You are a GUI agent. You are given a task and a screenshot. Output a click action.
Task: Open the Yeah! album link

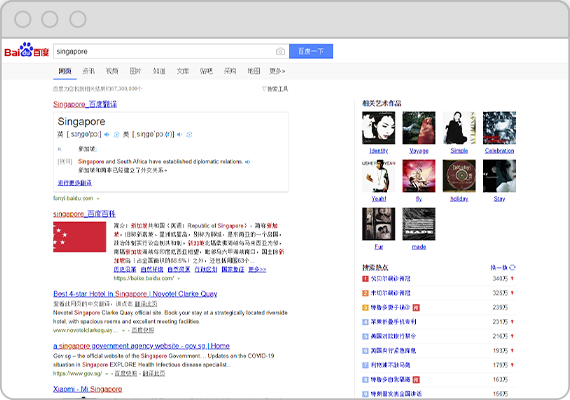378,199
